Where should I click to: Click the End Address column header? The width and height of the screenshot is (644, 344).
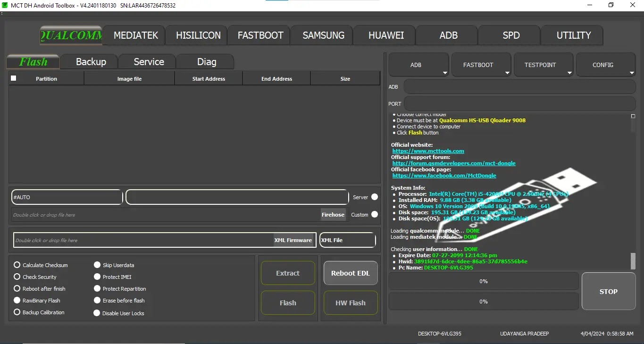[276, 79]
